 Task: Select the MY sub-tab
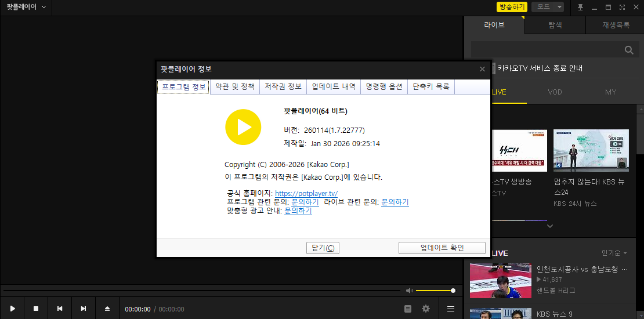tap(610, 92)
